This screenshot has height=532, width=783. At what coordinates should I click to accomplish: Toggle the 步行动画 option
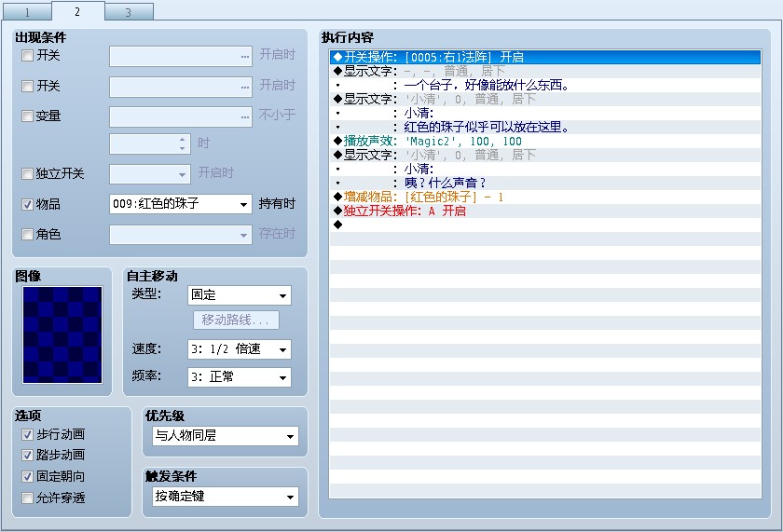click(x=27, y=435)
